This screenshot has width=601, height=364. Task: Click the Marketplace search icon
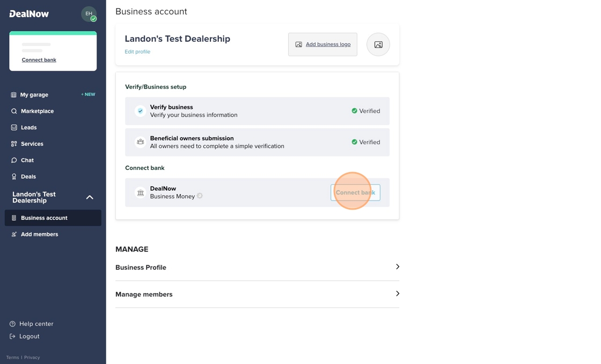point(14,111)
